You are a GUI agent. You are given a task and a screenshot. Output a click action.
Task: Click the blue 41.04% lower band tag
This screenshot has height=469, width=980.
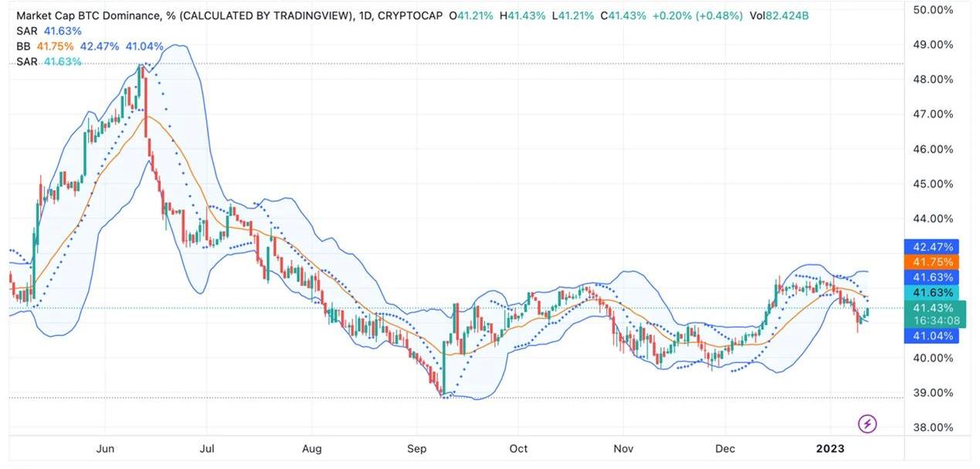point(932,335)
